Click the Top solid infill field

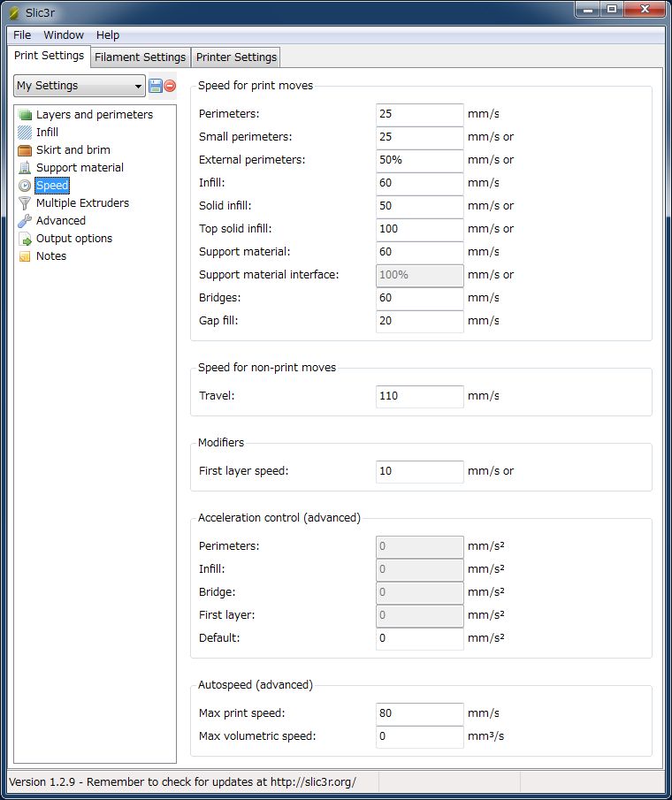(x=419, y=229)
